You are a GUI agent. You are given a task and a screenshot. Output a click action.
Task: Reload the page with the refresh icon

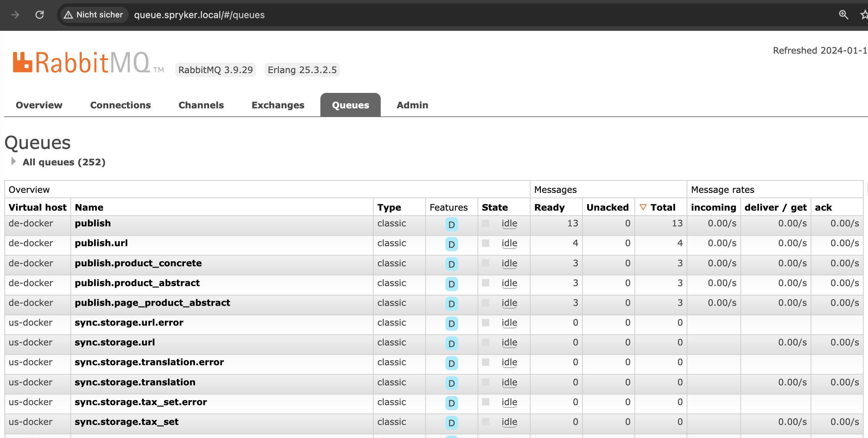tap(40, 15)
